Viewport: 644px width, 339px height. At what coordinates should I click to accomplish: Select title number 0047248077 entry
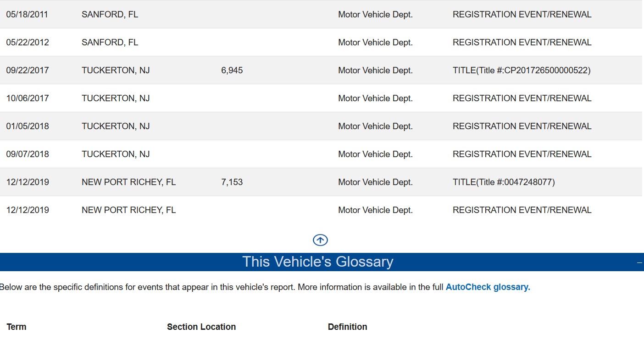tap(504, 182)
